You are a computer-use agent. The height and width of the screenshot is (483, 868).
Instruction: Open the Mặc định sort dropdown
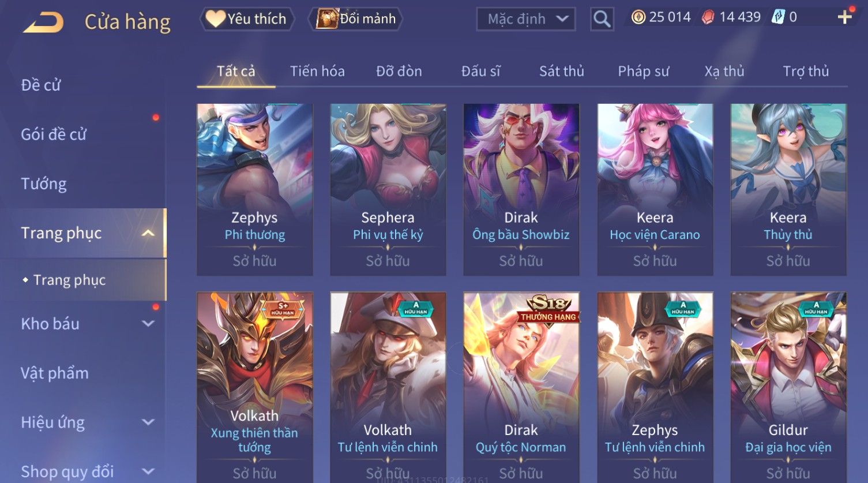point(526,19)
